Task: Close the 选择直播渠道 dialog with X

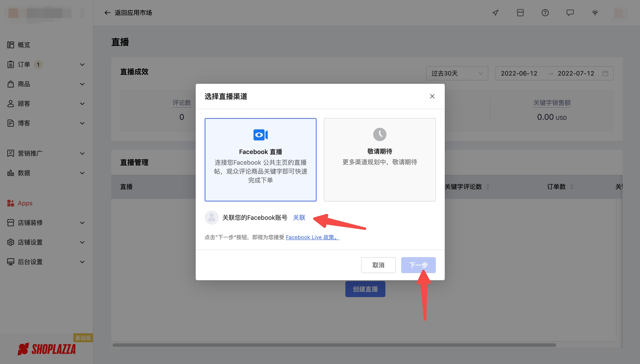Action: [x=432, y=96]
